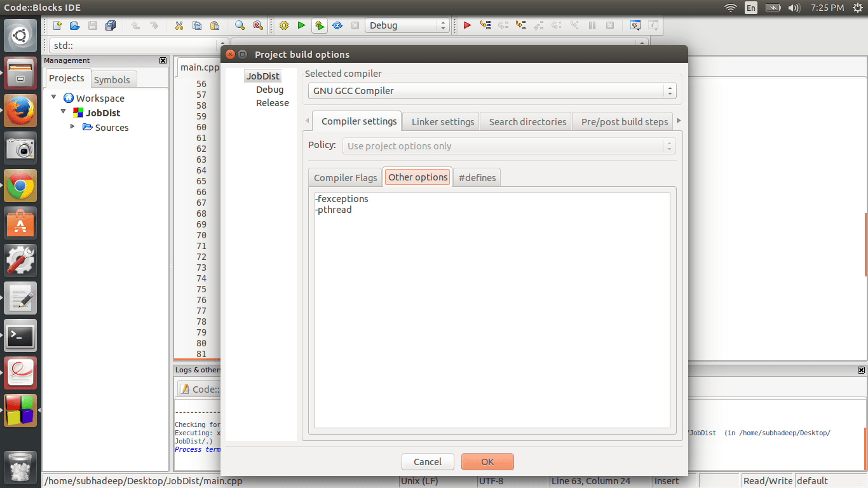This screenshot has width=868, height=488.
Task: Open the volume indicator in top panel
Action: click(794, 8)
